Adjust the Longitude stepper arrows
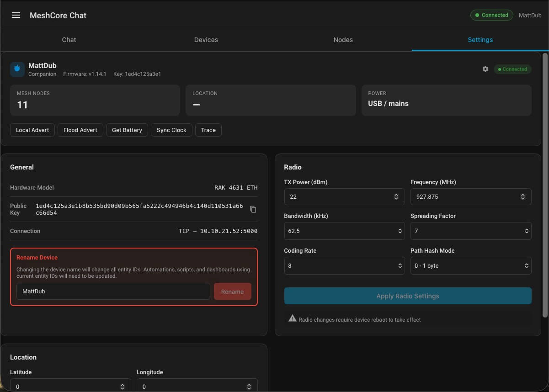 point(249,387)
